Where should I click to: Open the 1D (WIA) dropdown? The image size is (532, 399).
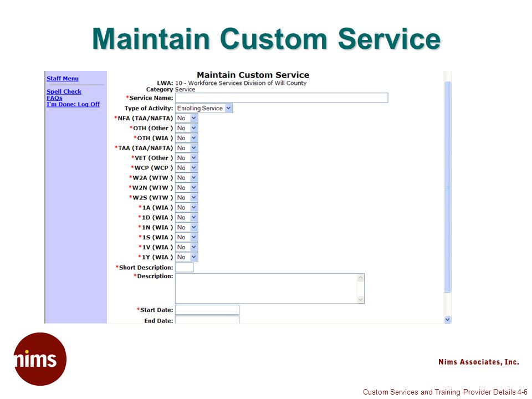pos(186,217)
